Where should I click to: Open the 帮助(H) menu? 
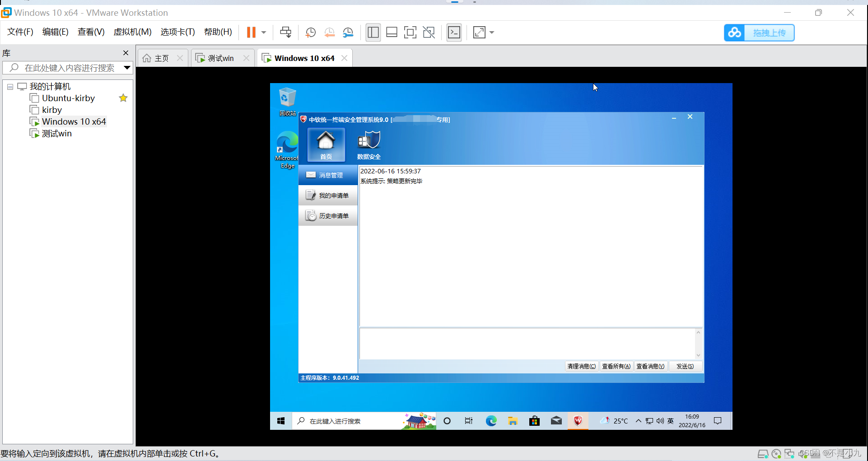[218, 32]
